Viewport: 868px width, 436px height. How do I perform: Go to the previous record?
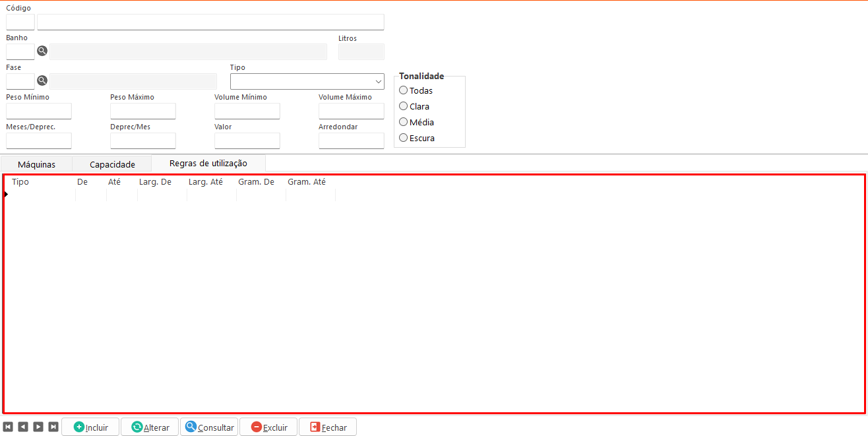click(x=23, y=427)
